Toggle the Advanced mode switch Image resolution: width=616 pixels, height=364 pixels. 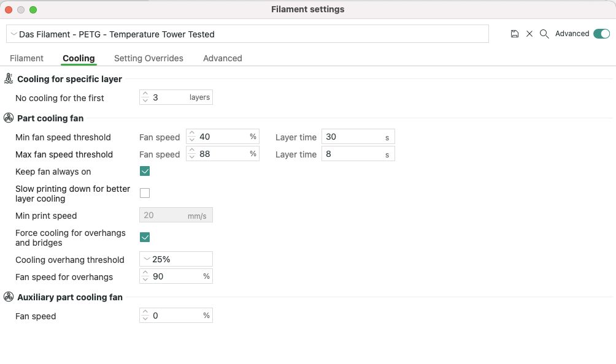point(601,34)
